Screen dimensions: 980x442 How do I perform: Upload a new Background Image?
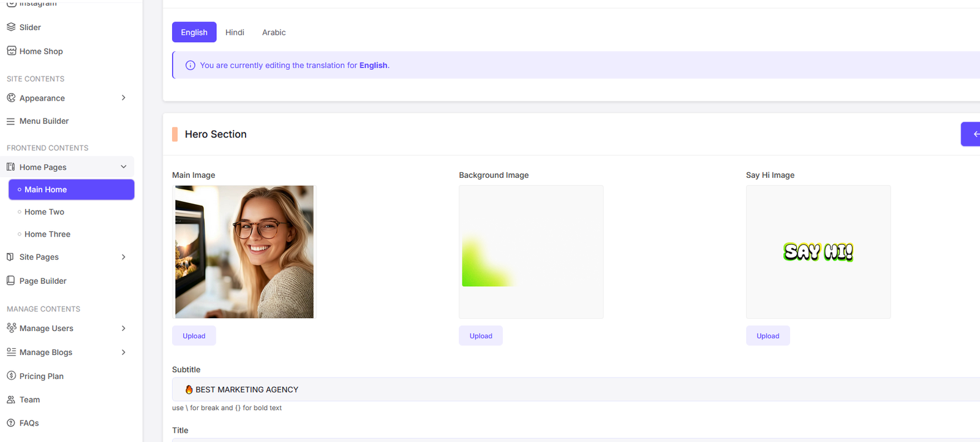point(481,336)
